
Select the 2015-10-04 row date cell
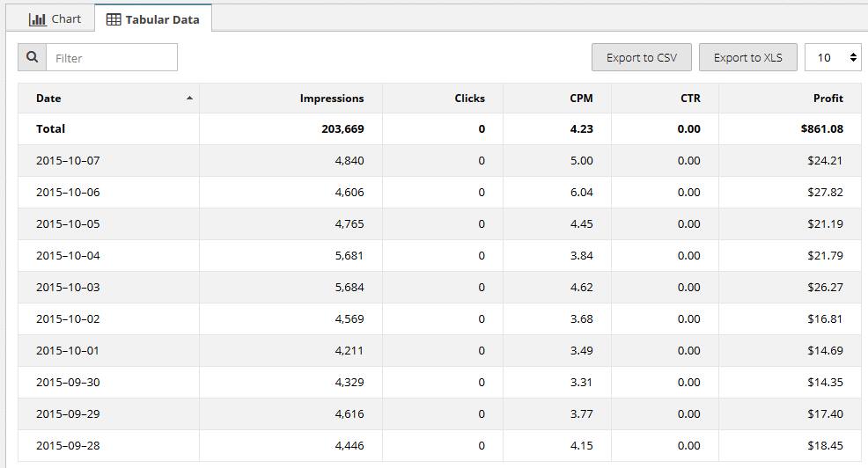[x=68, y=256]
